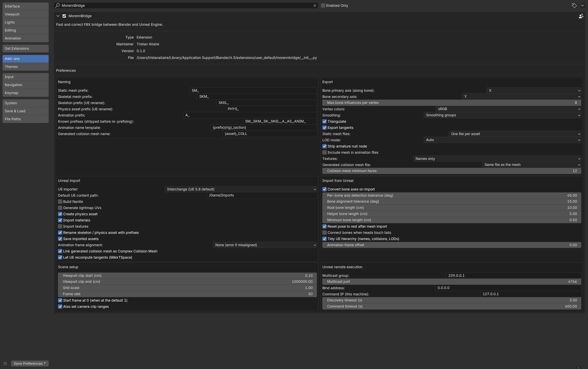This screenshot has height=369, width=588.
Task: Uncheck Triangulate in Export
Action: click(325, 121)
